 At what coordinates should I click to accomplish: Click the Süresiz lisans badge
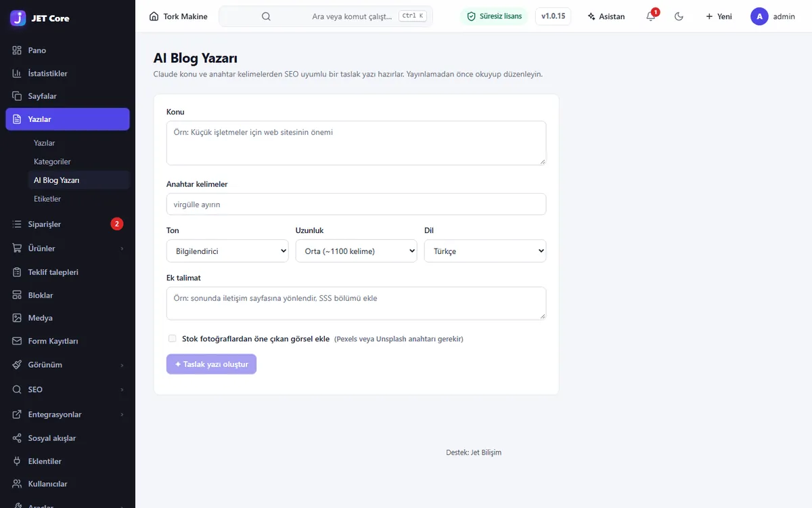click(495, 16)
